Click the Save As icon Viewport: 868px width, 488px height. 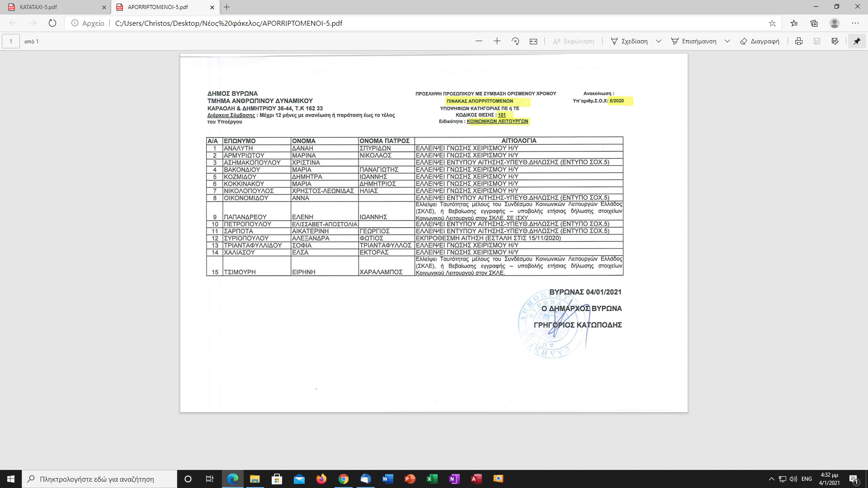click(x=835, y=41)
